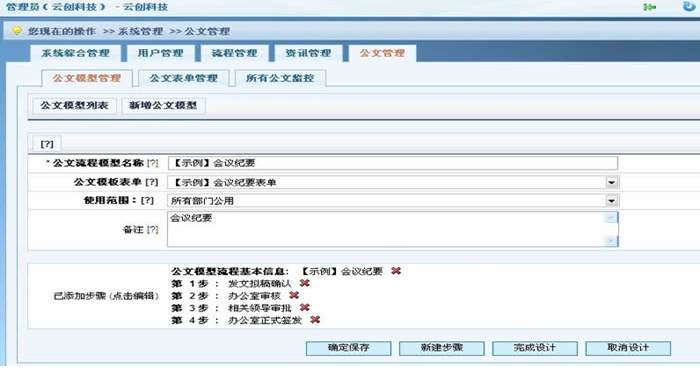Viewport: 700px width, 368px height.
Task: Click the blue refresh icon at top right
Action: click(x=689, y=6)
